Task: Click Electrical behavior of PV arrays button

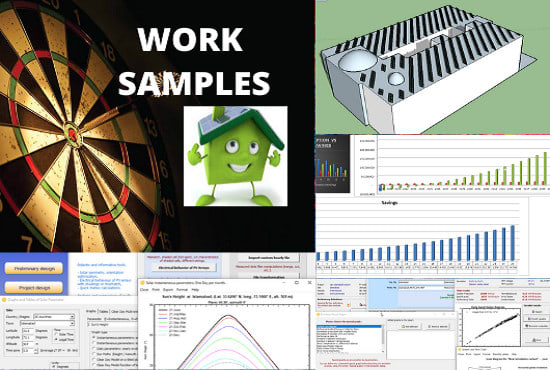Action: click(x=184, y=268)
